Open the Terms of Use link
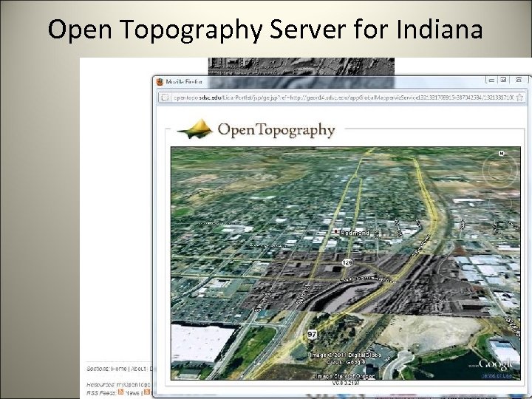Image resolution: width=532 pixels, height=399 pixels. pyautogui.click(x=496, y=375)
